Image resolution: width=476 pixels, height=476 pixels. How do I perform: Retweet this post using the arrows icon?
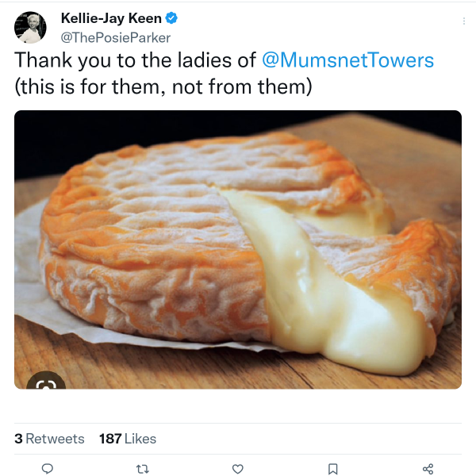pos(143,469)
